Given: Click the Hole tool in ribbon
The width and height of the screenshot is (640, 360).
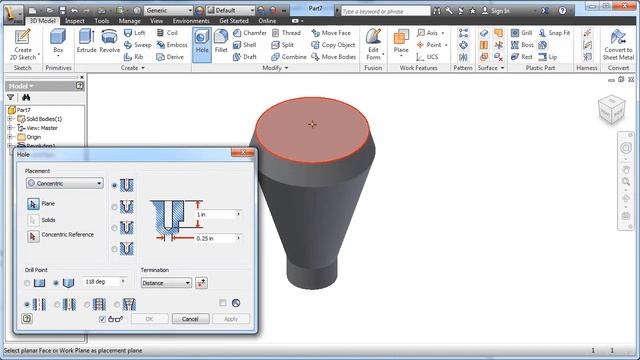Looking at the screenshot, I should 202,44.
